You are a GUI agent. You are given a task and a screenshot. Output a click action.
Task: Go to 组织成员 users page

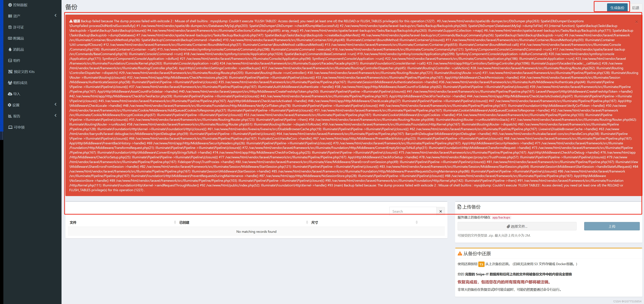[x=20, y=83]
